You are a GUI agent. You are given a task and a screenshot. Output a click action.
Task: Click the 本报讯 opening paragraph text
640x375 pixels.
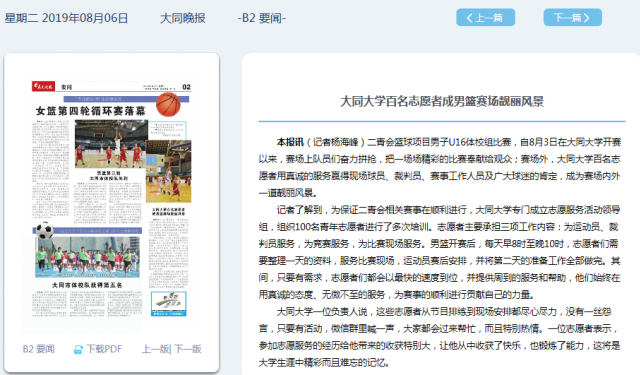(440, 167)
